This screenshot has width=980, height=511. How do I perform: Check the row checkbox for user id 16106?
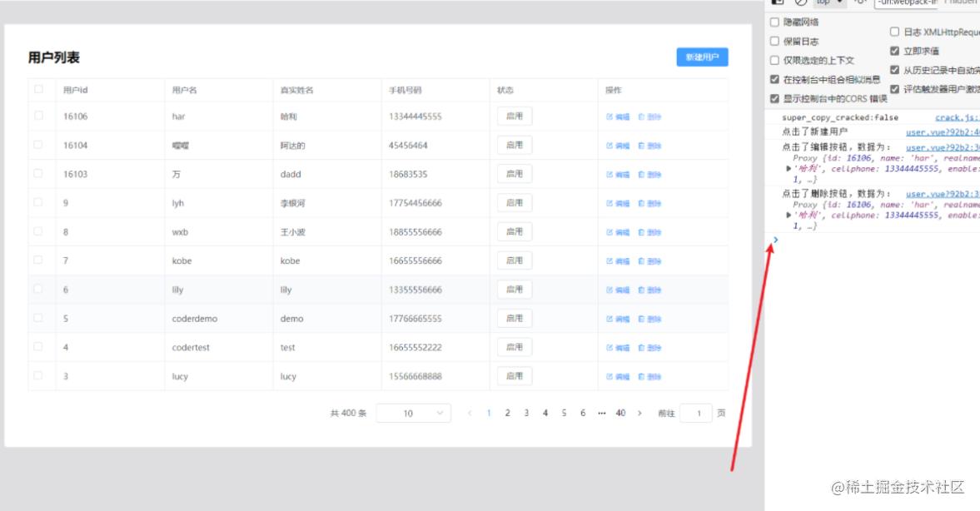pyautogui.click(x=38, y=117)
